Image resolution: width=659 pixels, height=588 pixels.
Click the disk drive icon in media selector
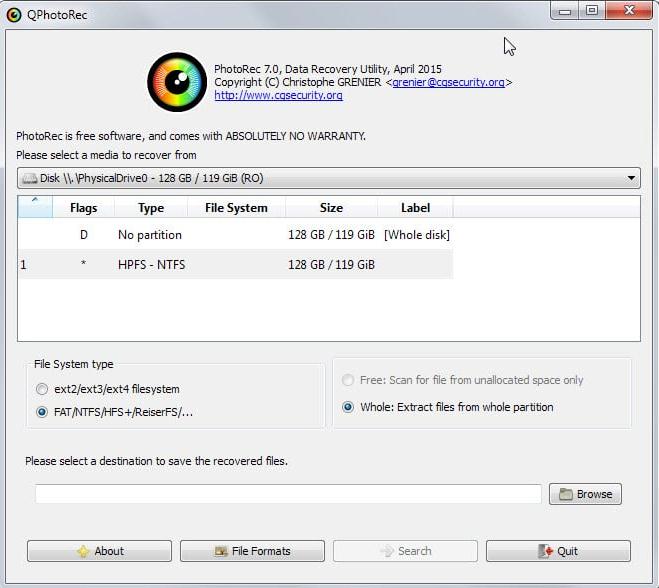click(x=29, y=178)
